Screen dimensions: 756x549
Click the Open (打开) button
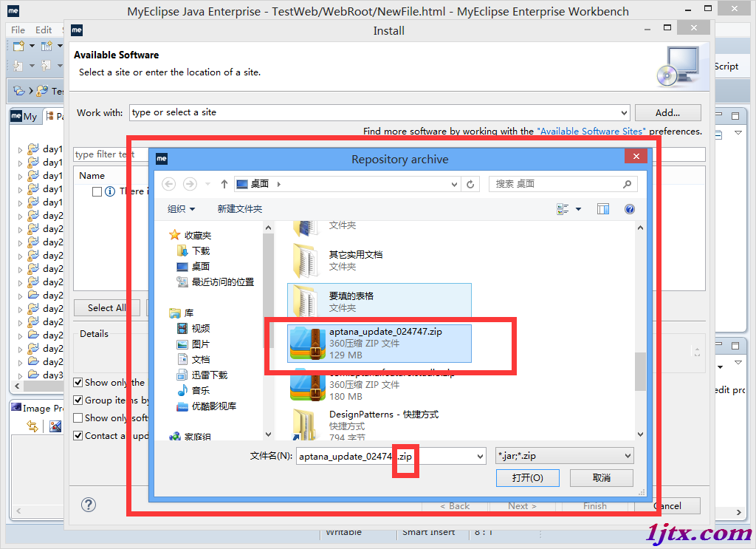[527, 477]
